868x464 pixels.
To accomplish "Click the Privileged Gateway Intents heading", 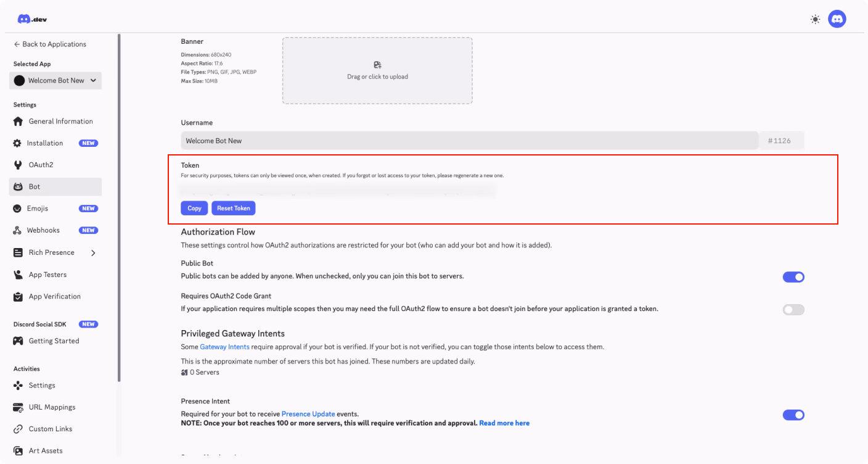I will click(x=232, y=334).
